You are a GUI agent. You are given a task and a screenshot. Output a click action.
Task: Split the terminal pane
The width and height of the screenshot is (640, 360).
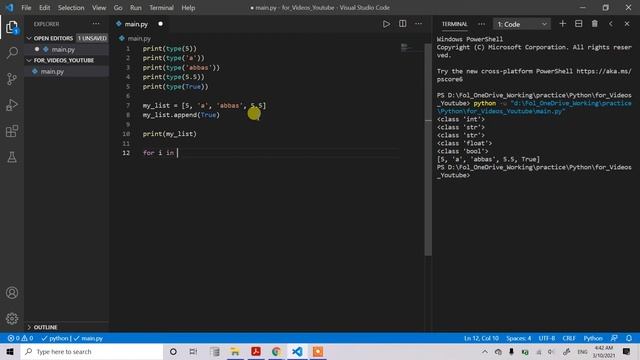578,24
